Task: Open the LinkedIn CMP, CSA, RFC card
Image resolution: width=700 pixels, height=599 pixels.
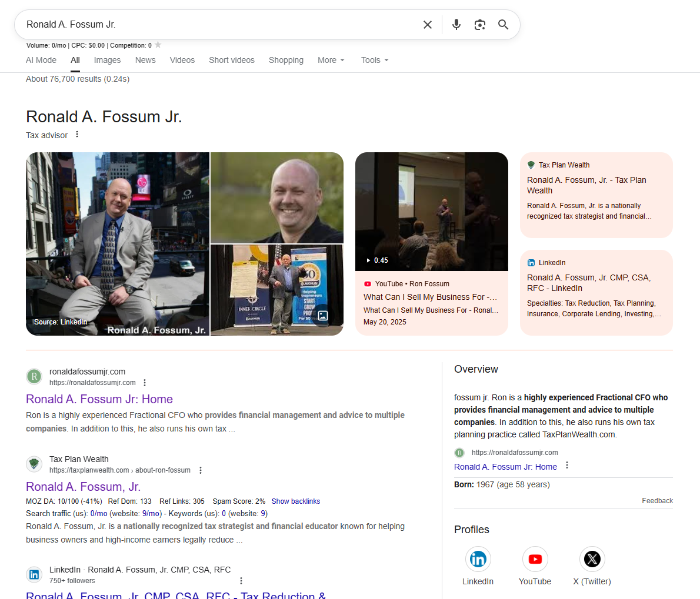Action: click(x=596, y=293)
